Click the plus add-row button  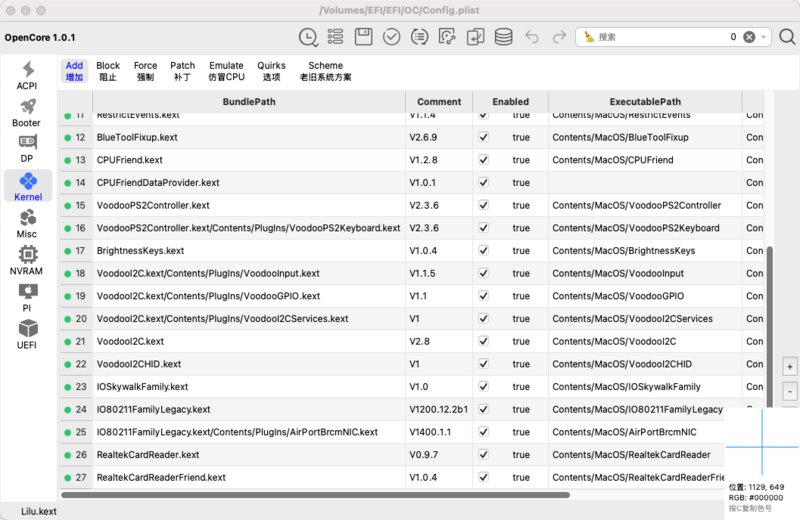point(790,367)
